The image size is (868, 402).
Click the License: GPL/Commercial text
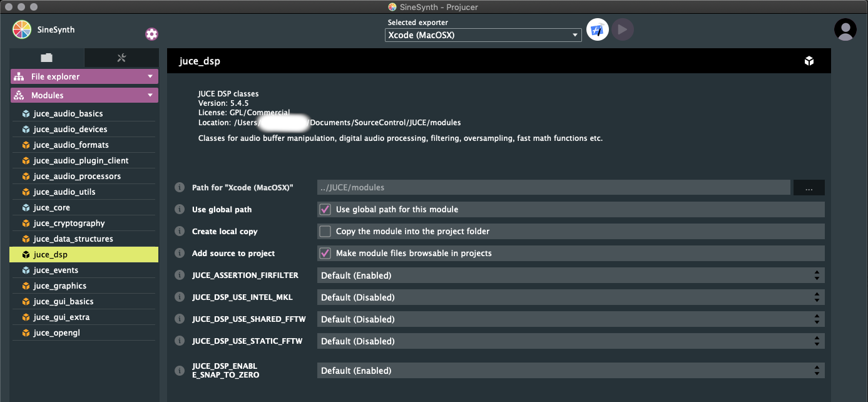click(244, 113)
